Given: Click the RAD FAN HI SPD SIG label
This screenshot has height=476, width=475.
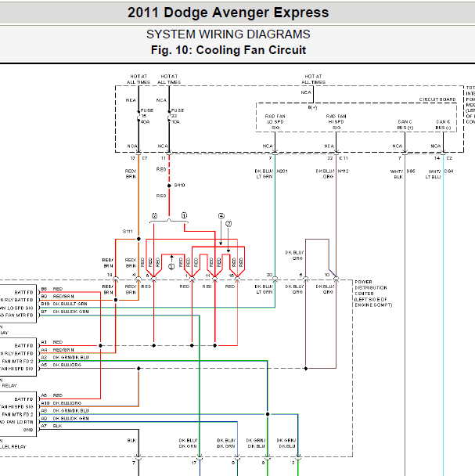Looking at the screenshot, I should click(x=336, y=121).
